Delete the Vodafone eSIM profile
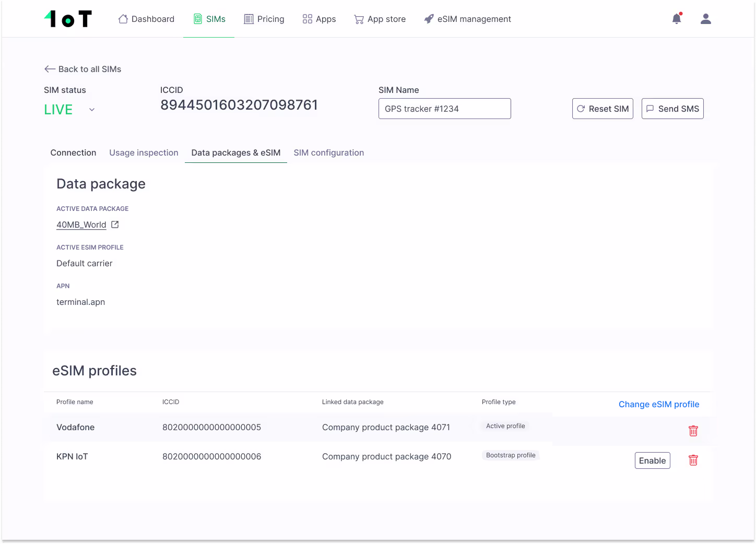The width and height of the screenshot is (756, 544). (693, 431)
